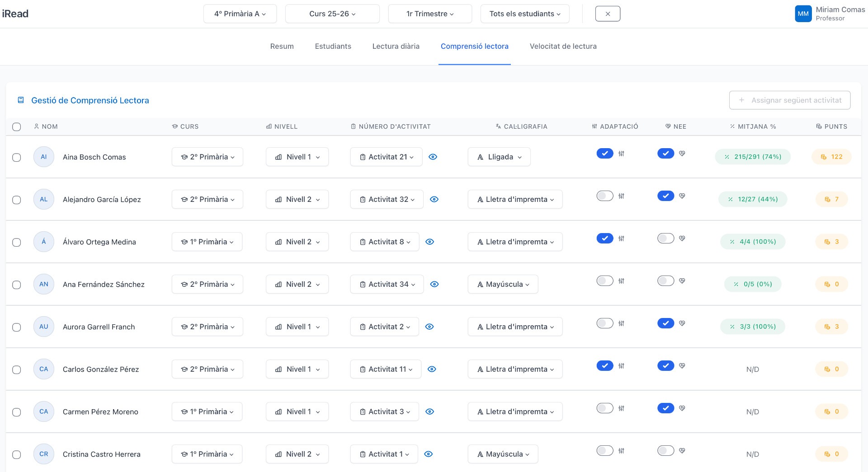Select the 215/291 (74%) mitjana pill

753,157
